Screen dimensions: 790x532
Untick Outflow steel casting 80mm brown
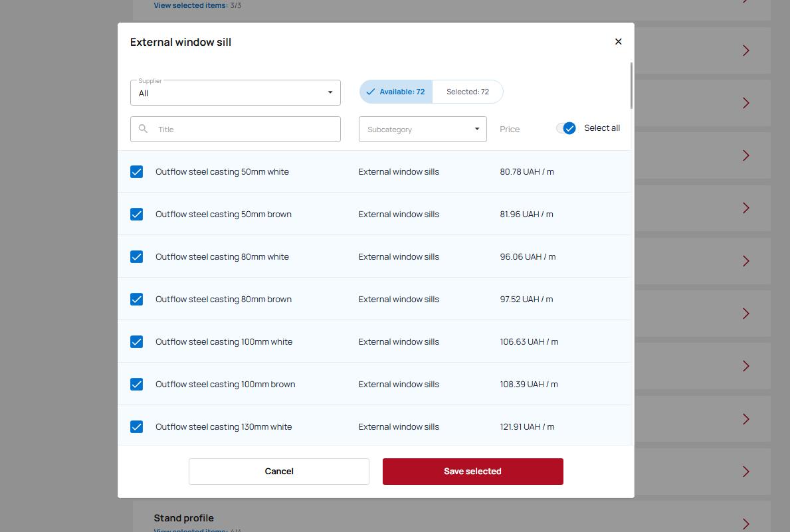[x=136, y=300]
